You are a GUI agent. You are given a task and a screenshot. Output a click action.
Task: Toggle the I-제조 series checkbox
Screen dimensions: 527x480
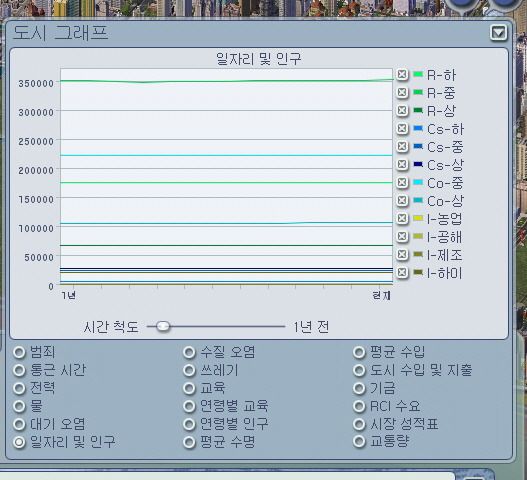point(402,254)
